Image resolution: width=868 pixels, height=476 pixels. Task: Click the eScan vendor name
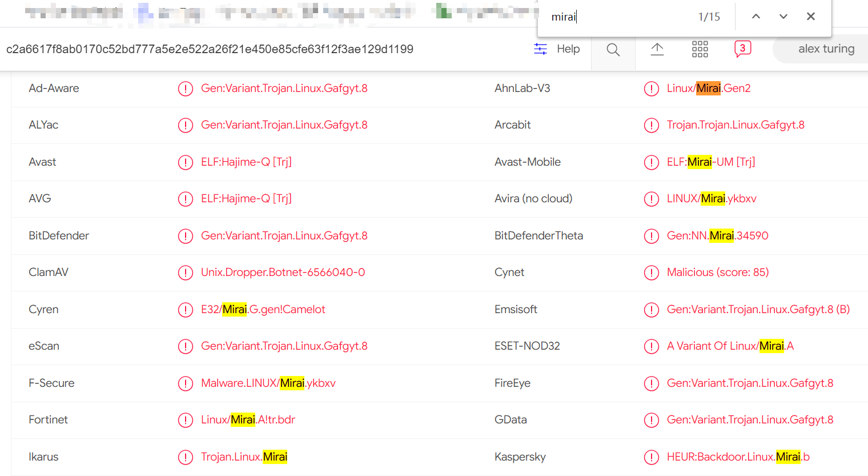pyautogui.click(x=44, y=346)
